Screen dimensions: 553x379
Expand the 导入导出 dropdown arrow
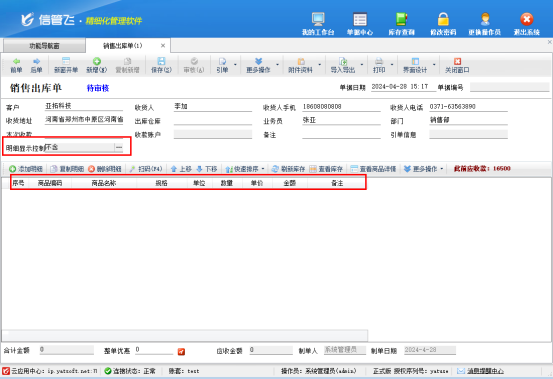362,65
